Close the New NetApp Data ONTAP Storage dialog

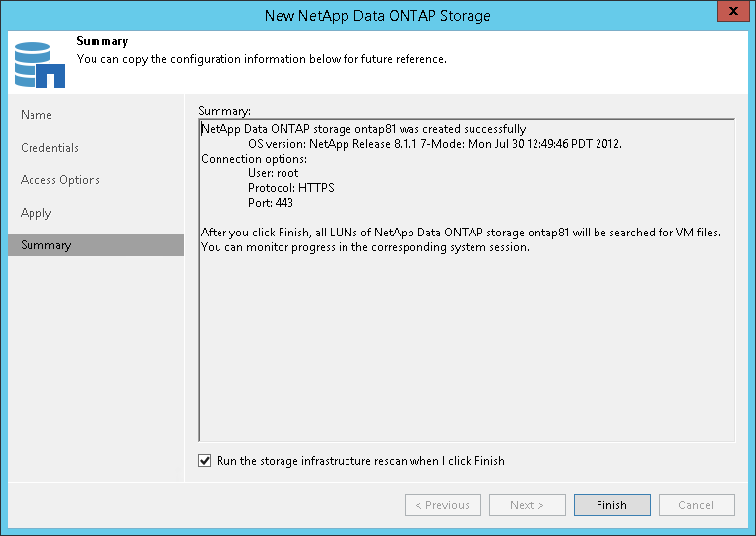(x=729, y=14)
